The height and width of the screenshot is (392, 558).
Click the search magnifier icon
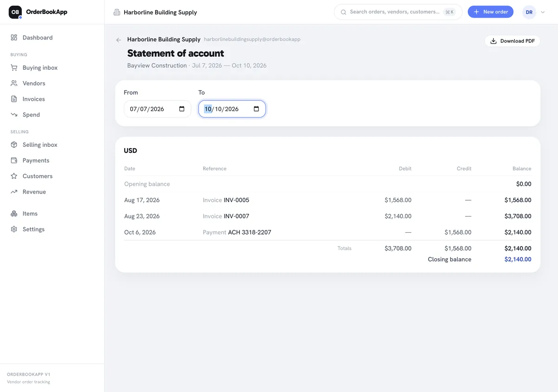tap(344, 12)
